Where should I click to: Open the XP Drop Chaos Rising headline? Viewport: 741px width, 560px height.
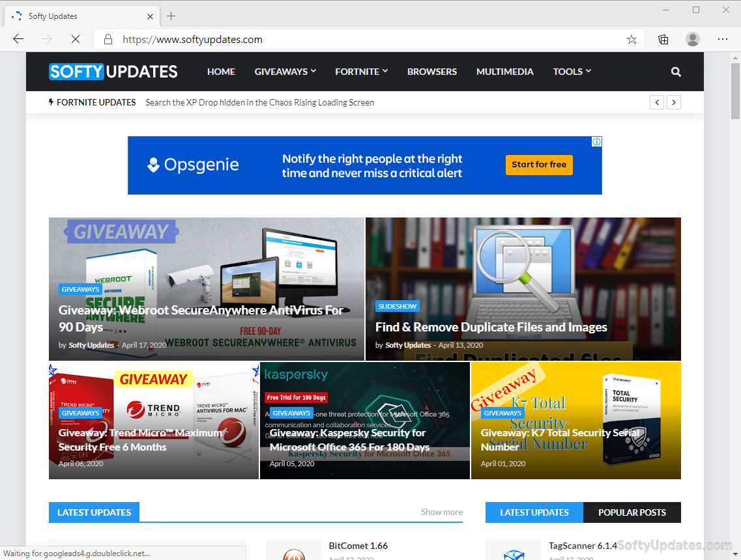point(259,102)
